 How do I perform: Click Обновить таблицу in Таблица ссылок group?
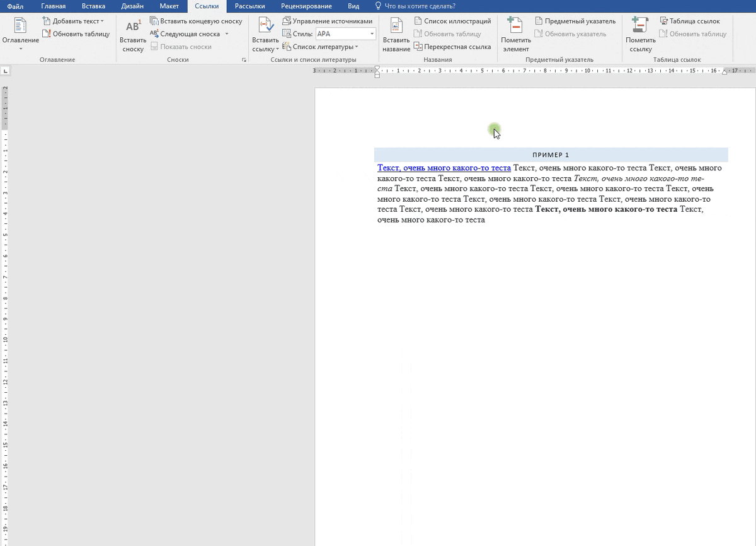pos(693,34)
